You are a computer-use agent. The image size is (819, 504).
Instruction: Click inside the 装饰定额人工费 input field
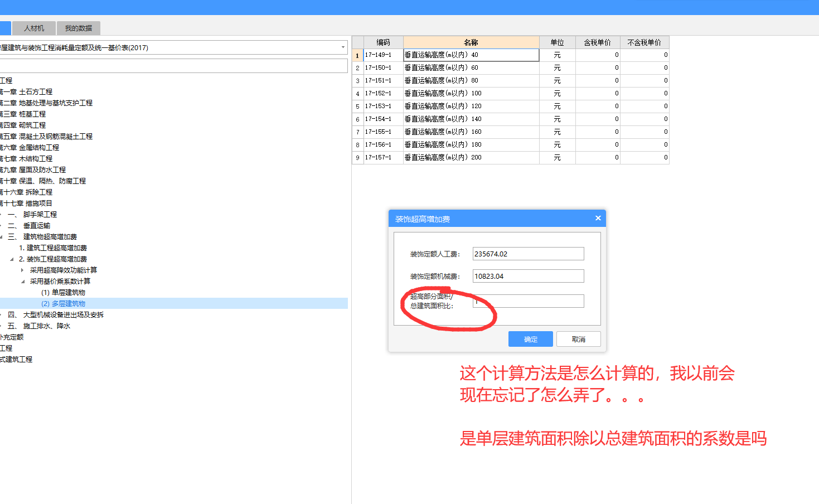point(527,253)
